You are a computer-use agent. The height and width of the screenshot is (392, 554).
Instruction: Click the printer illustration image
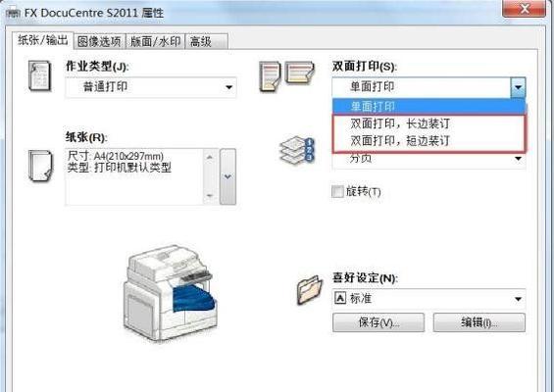pos(171,293)
